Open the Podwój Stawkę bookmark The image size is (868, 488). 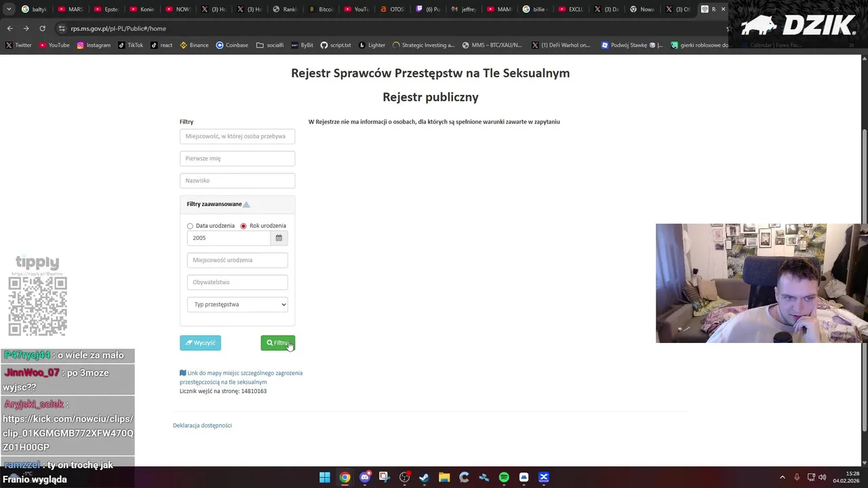632,45
